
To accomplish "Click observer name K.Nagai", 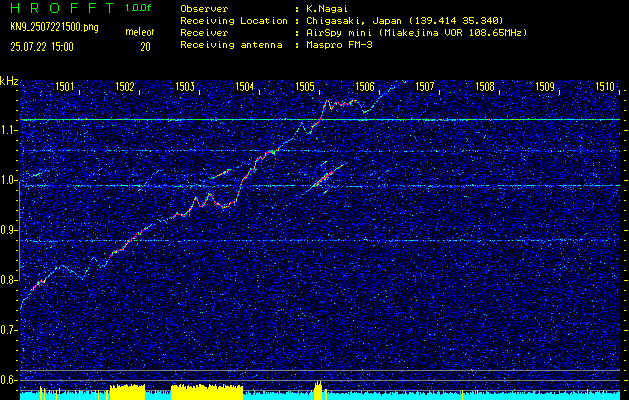I will coord(325,9).
